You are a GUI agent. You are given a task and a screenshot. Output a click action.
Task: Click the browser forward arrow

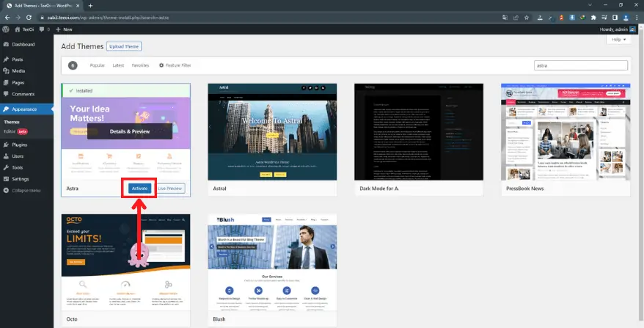pos(18,18)
